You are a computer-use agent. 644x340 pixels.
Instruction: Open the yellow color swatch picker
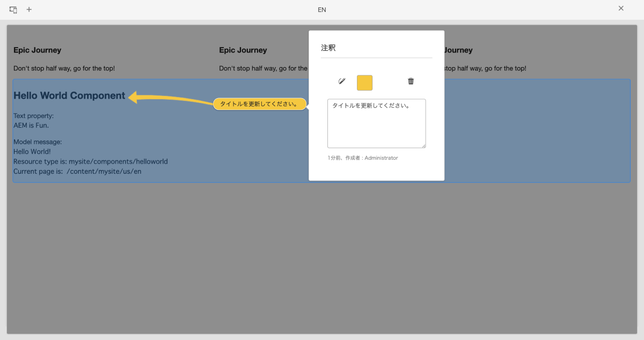(364, 83)
